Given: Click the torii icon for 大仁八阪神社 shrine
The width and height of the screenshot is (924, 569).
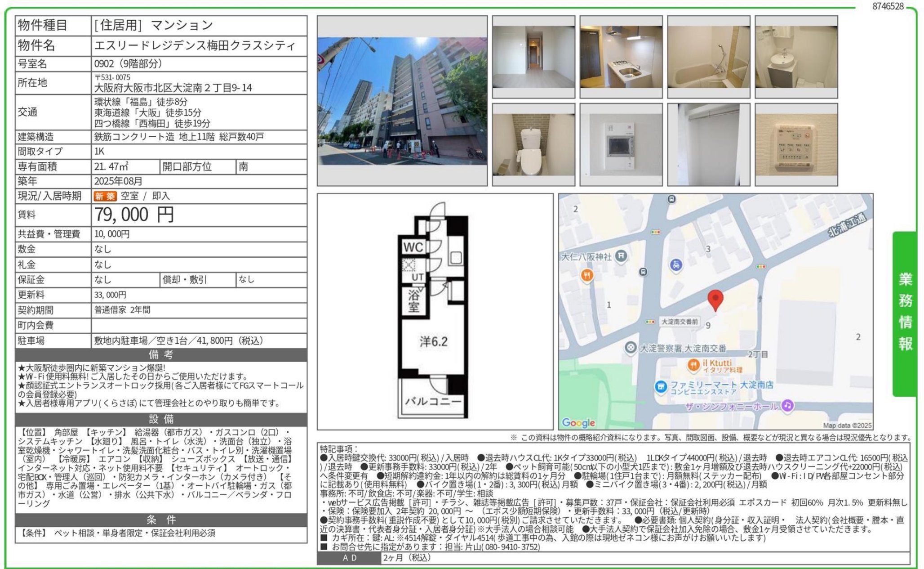Looking at the screenshot, I should [x=621, y=256].
